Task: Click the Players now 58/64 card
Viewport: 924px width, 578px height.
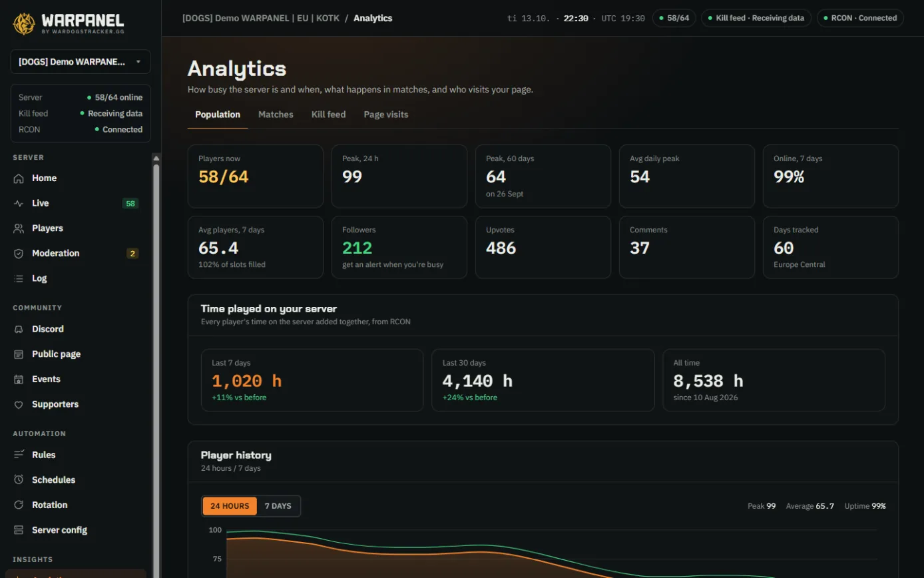Action: pos(256,176)
